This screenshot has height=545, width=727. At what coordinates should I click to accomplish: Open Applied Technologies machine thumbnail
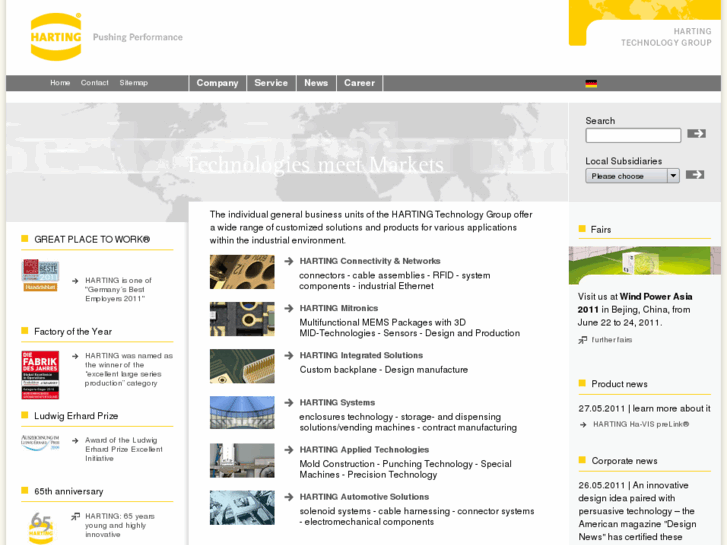(x=242, y=461)
